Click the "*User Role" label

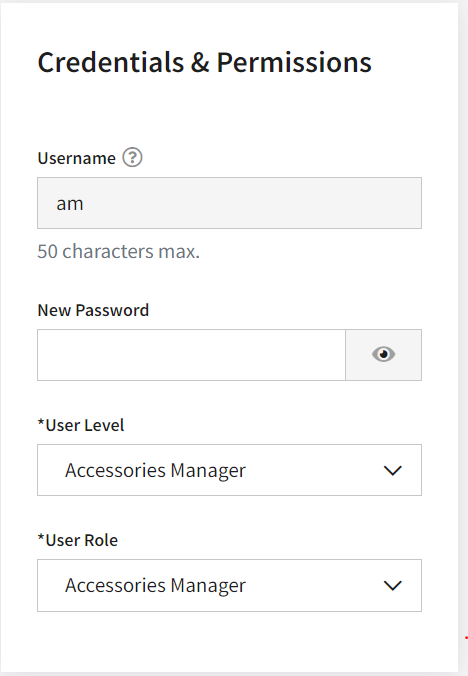78,540
